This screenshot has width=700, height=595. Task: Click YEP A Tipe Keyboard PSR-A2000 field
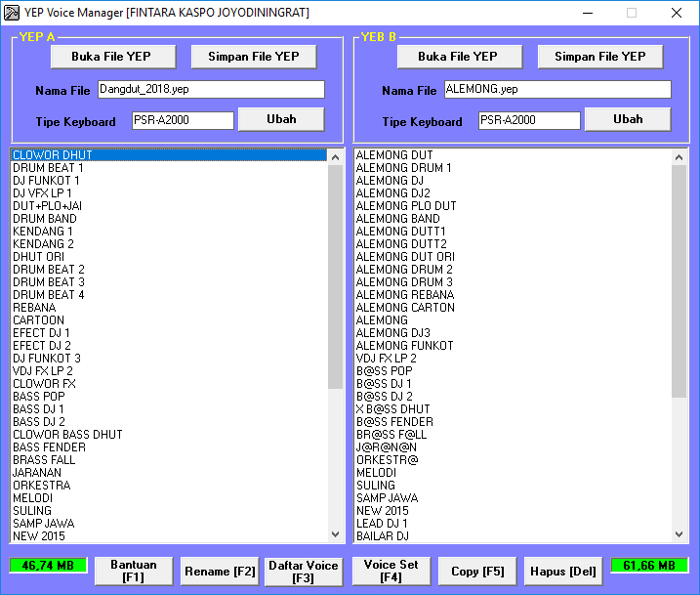(183, 120)
